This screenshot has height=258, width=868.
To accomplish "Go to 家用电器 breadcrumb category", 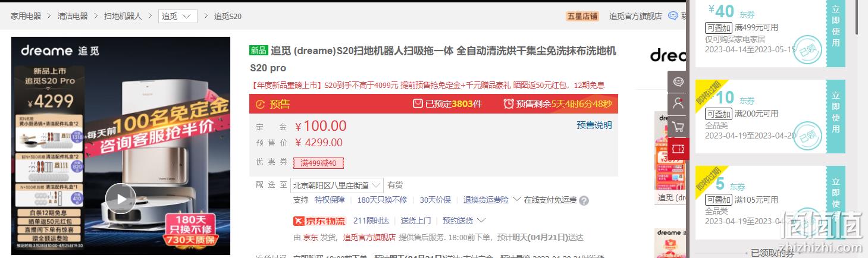I will tap(26, 16).
